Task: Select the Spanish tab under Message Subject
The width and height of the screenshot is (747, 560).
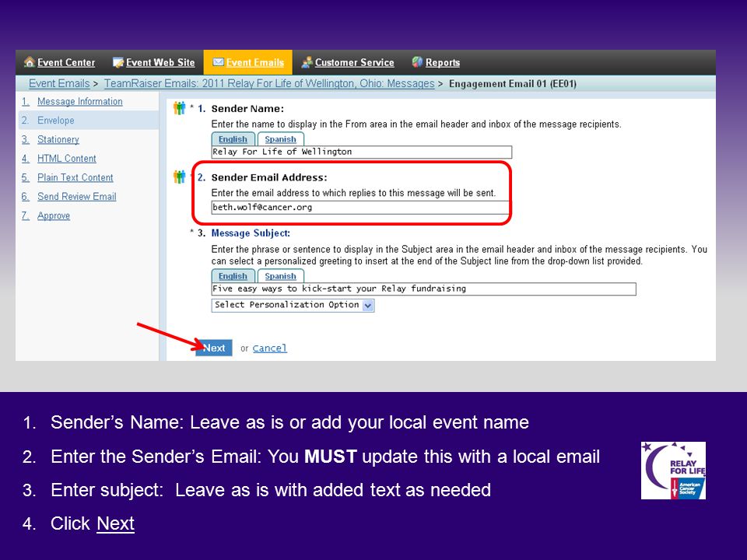Action: 281,276
